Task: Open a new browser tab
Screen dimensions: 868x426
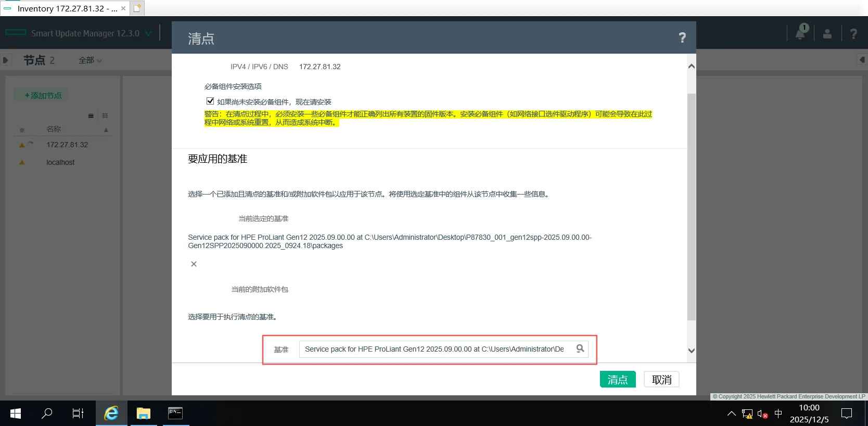Action: (137, 8)
